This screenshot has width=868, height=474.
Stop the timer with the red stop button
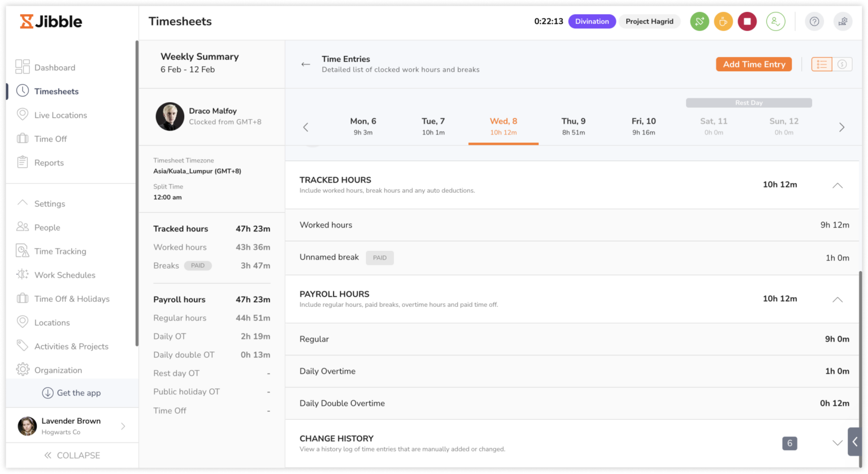[747, 21]
